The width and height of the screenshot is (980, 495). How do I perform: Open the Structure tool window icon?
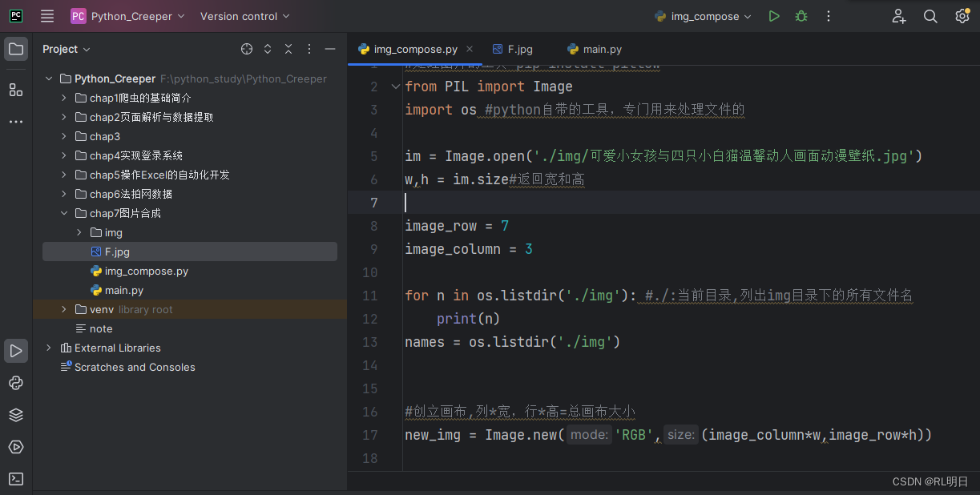pos(16,90)
